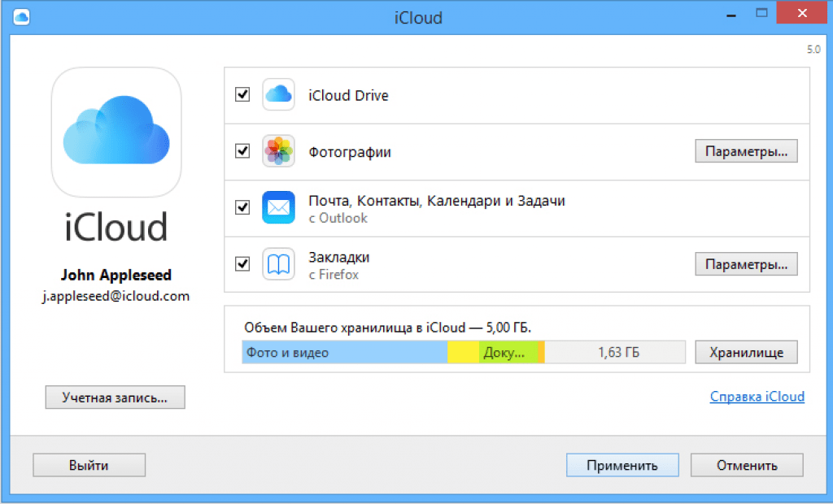Click the version 5.0 label
Image resolution: width=833 pixels, height=504 pixels.
(x=813, y=50)
